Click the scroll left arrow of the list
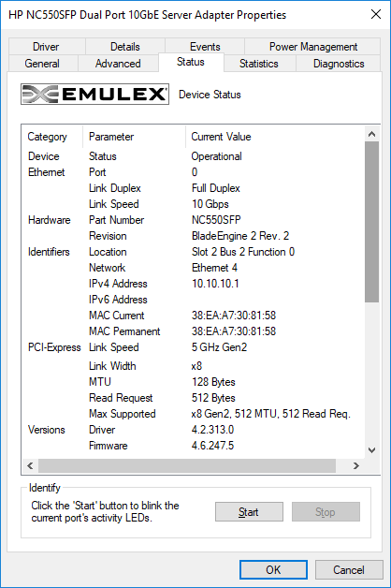Viewport: 391px width, 588px height. [x=30, y=465]
